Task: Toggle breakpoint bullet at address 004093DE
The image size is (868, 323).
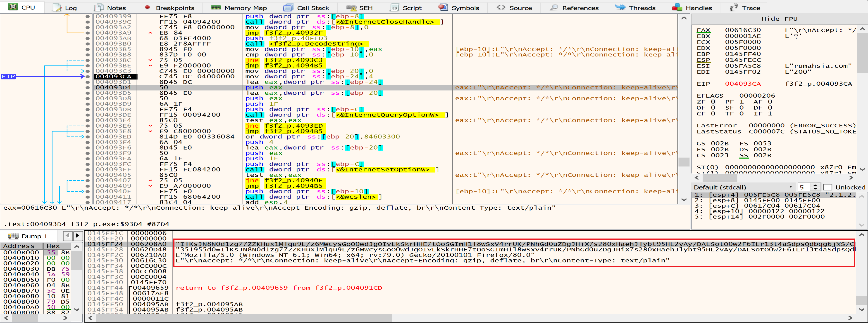Action: point(88,115)
